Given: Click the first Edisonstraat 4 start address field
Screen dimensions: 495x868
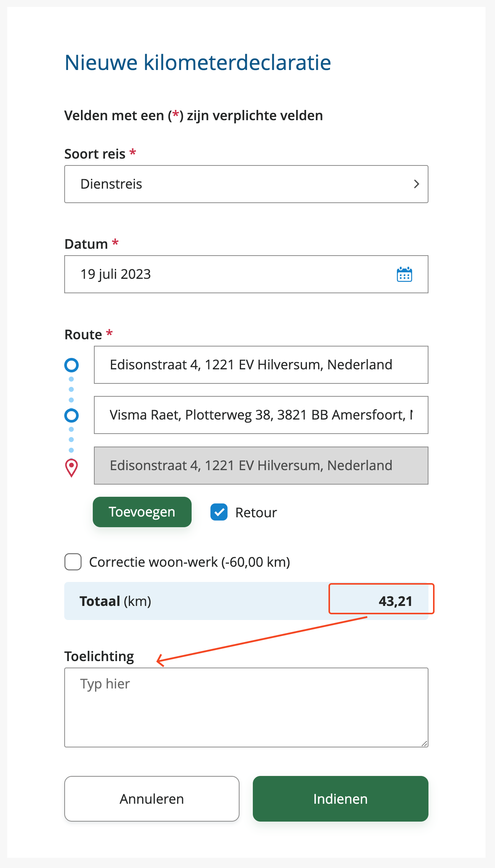Looking at the screenshot, I should (x=261, y=365).
